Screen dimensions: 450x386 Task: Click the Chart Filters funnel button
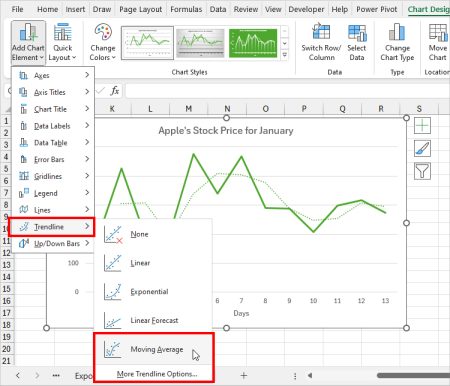point(422,171)
